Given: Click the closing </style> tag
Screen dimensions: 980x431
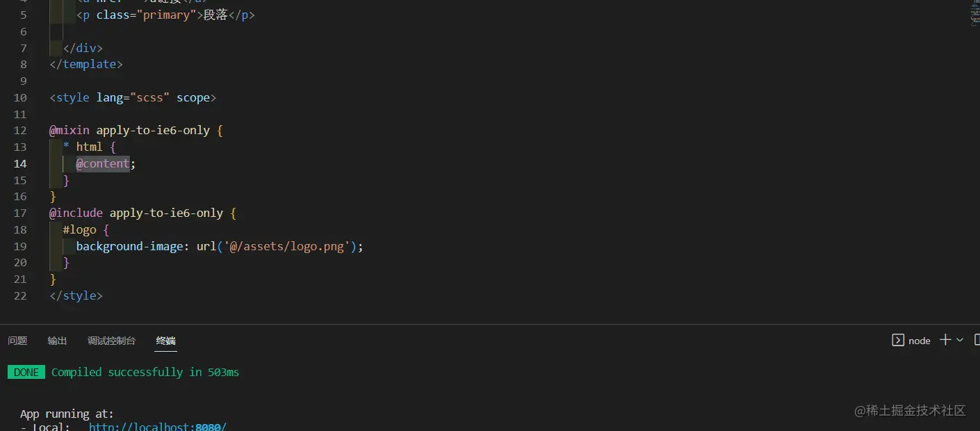Looking at the screenshot, I should click(76, 295).
